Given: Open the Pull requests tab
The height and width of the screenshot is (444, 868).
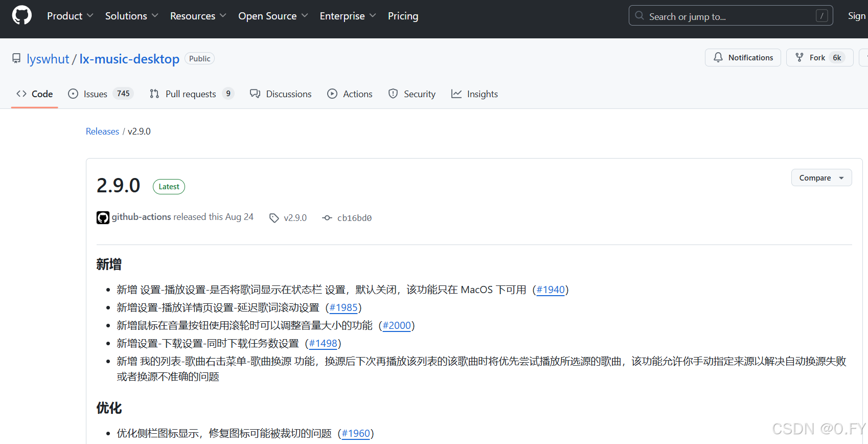Looking at the screenshot, I should click(192, 94).
